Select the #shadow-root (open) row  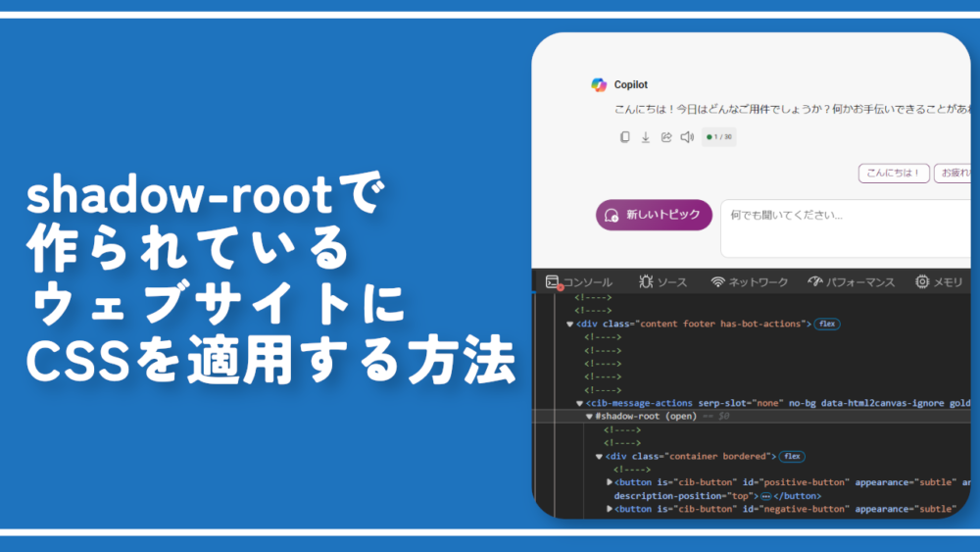point(752,417)
